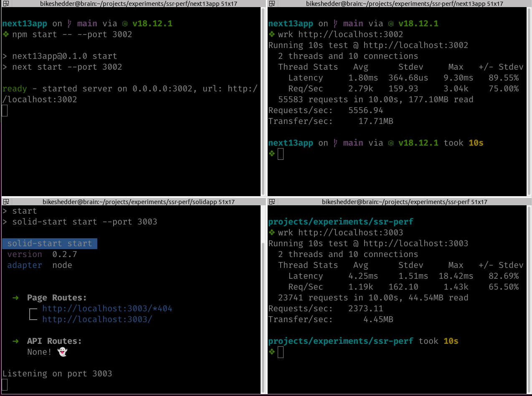Click the green arrow beside Page Routes
This screenshot has width=532, height=396.
tap(15, 298)
